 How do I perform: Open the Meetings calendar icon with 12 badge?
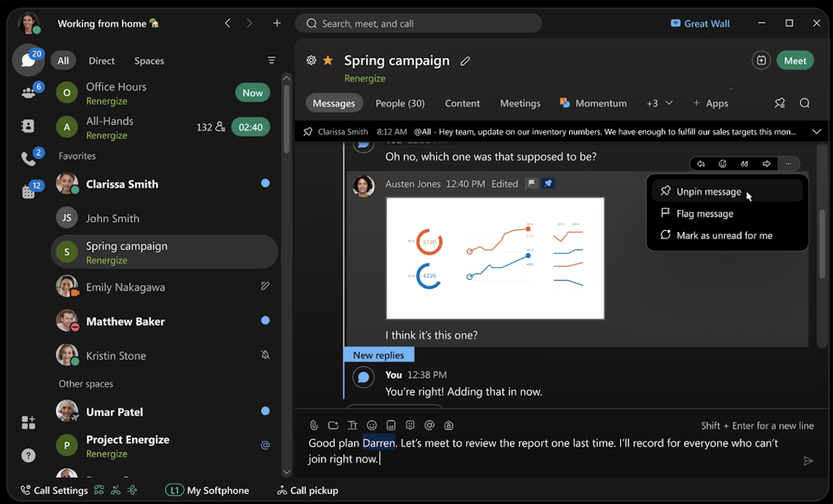pos(28,191)
